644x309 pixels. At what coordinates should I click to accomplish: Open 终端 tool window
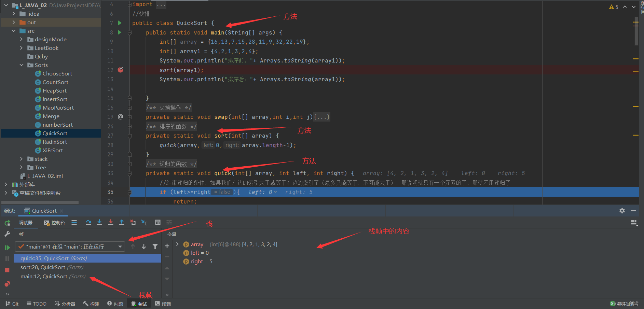click(x=163, y=304)
